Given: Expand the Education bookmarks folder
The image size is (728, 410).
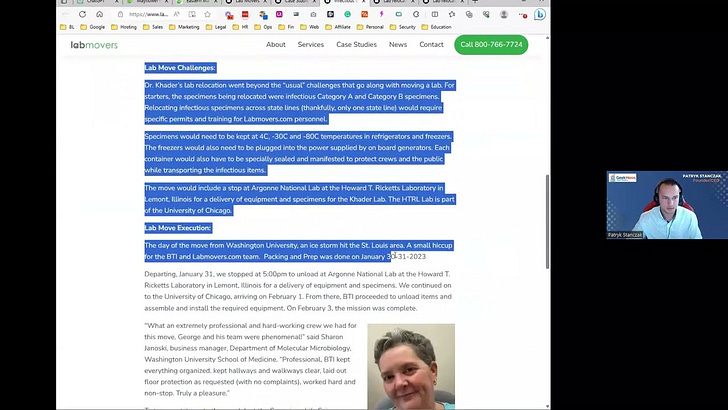Looking at the screenshot, I should click(x=436, y=27).
